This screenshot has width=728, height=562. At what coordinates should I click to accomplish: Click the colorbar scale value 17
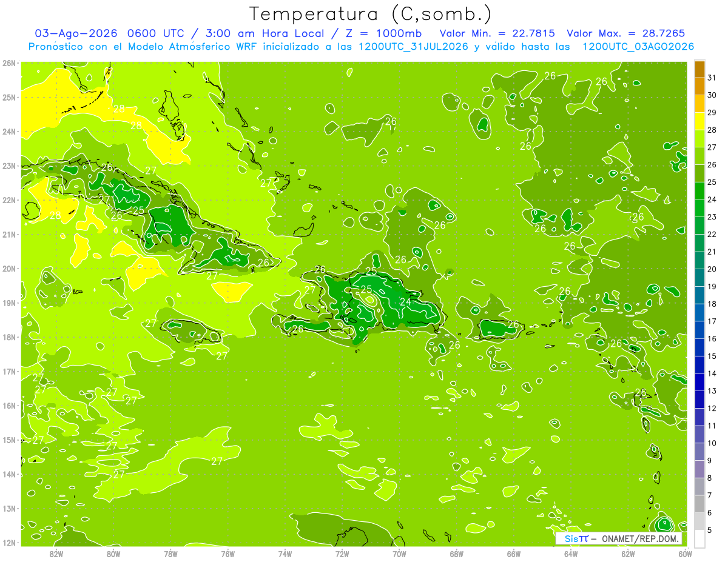(712, 321)
